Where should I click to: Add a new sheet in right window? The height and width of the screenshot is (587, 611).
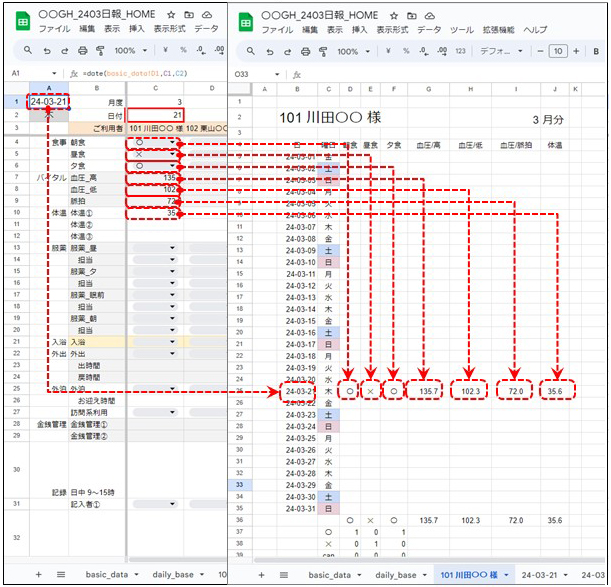(261, 575)
